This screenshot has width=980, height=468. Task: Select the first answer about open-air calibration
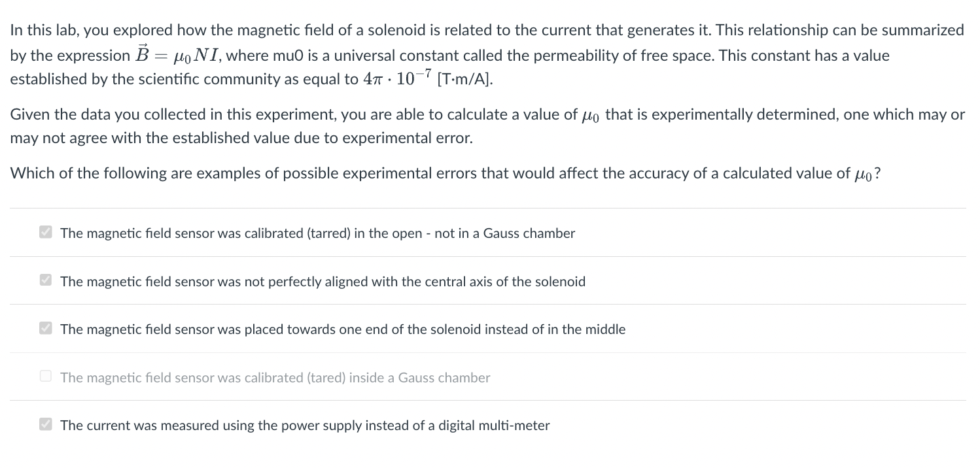pos(317,233)
